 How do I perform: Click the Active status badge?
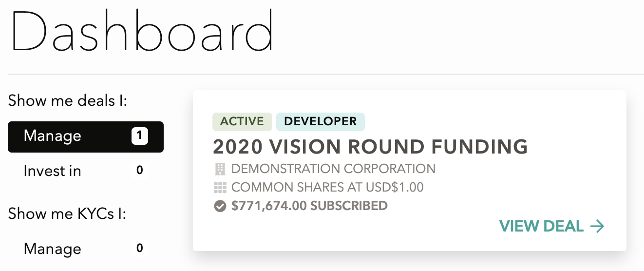click(x=242, y=122)
